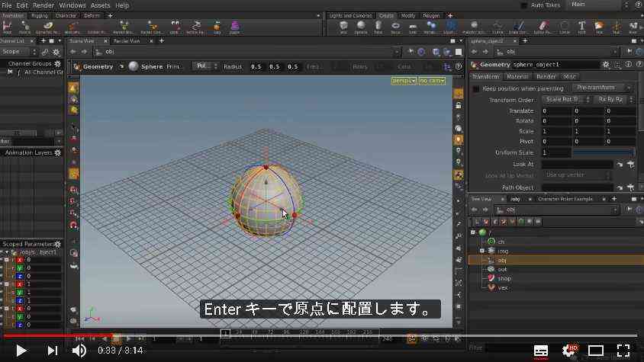Add a new shelf tab beside Polygon
The image size is (644, 362).
[x=450, y=15]
